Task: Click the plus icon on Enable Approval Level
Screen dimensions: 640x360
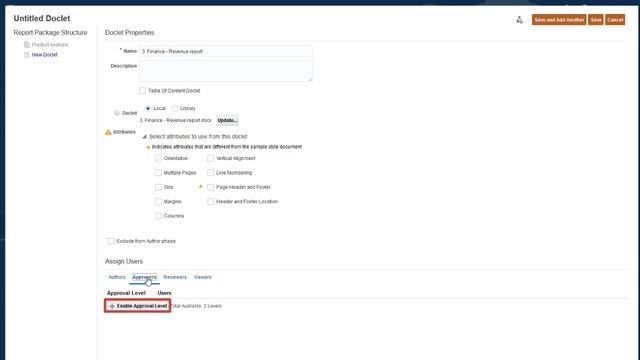Action: pyautogui.click(x=112, y=306)
